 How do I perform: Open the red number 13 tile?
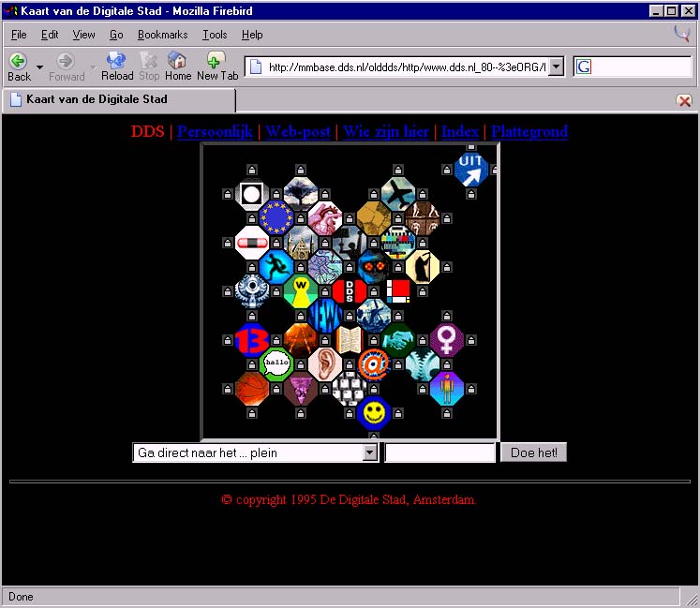tap(251, 339)
